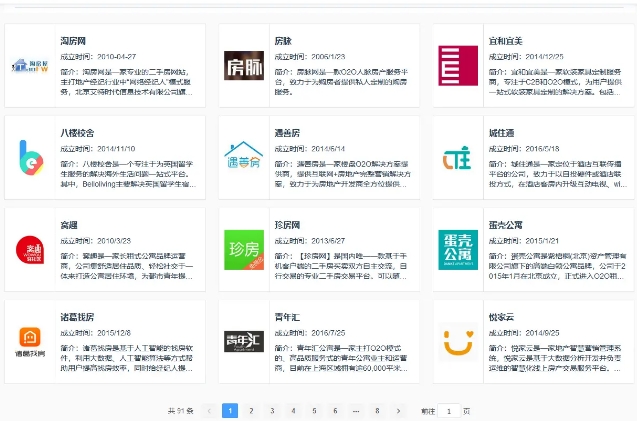Go to page 2
The width and height of the screenshot is (641, 421).
[x=251, y=411]
